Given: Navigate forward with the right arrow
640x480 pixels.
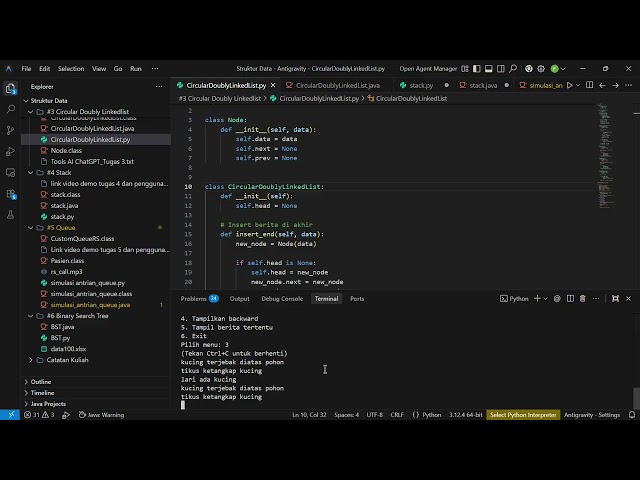Looking at the screenshot, I should point(616,85).
